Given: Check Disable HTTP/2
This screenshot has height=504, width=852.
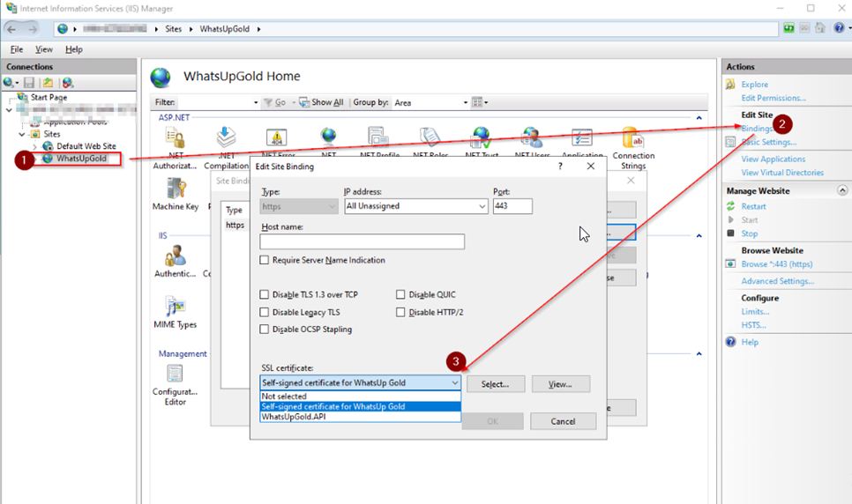Looking at the screenshot, I should click(x=400, y=312).
